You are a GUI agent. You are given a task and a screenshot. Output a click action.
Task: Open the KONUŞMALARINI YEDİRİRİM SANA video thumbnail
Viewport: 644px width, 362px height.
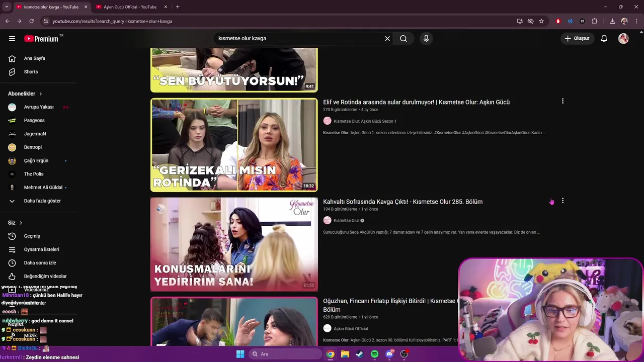234,244
